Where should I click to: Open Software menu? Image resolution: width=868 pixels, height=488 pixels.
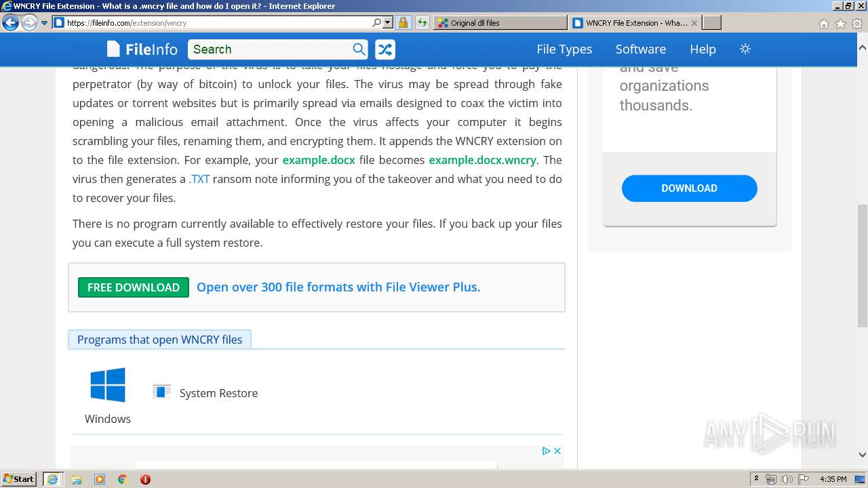pos(640,49)
